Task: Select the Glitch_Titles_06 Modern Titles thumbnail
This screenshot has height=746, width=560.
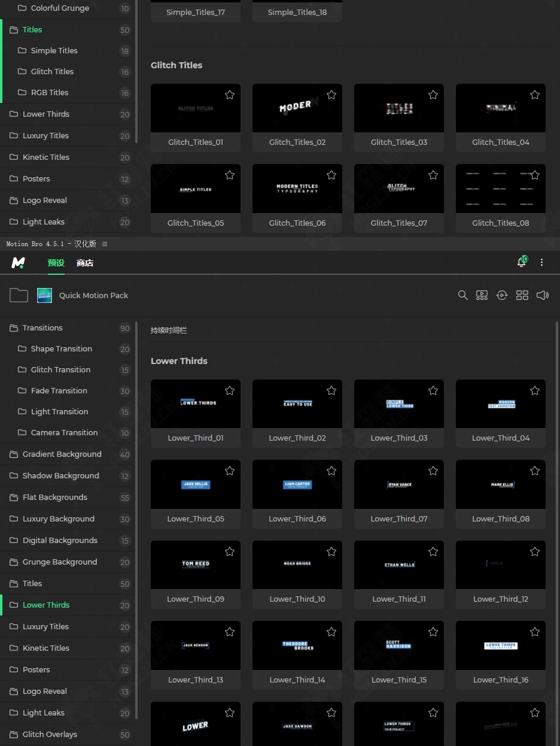Action: (297, 189)
